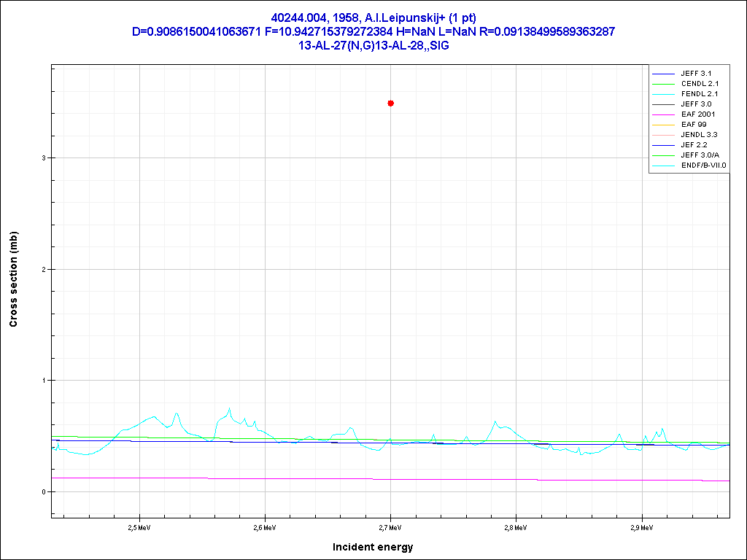Image resolution: width=747 pixels, height=560 pixels.
Task: Click the y-axis tick label 3
Action: coord(43,158)
